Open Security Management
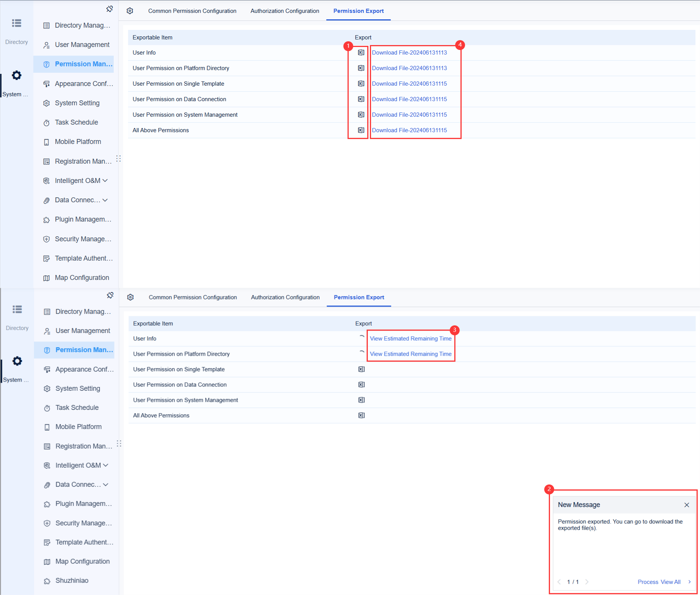 coord(83,239)
